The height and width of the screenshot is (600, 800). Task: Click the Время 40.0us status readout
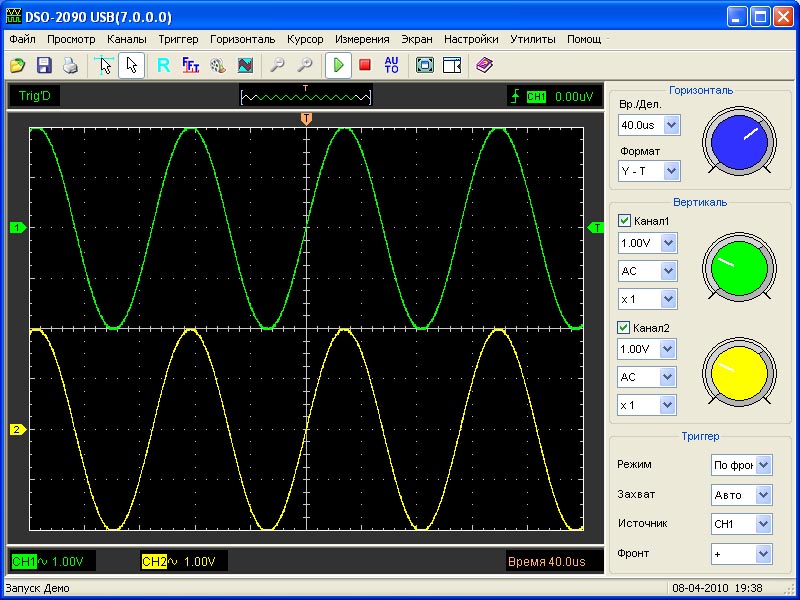(x=546, y=562)
